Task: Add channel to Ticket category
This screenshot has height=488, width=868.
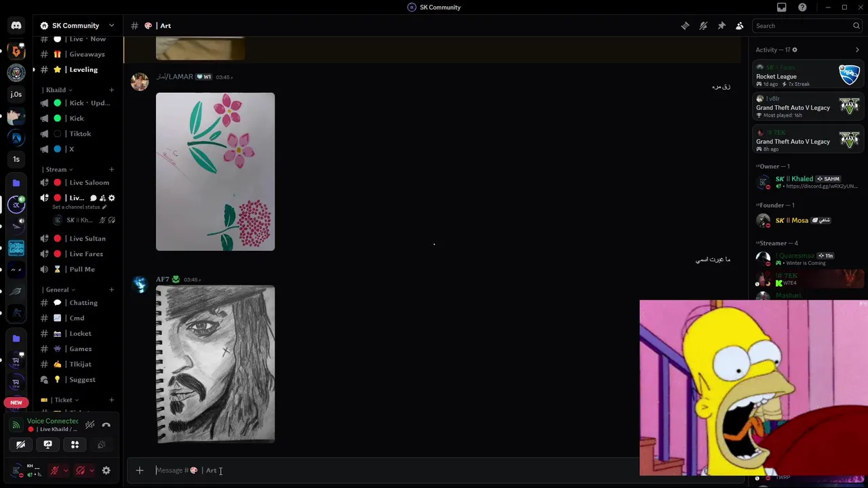Action: pyautogui.click(x=112, y=400)
